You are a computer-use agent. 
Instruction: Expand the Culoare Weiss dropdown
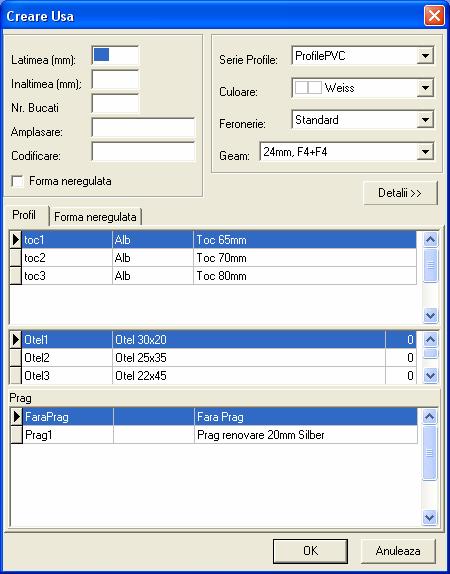425,88
